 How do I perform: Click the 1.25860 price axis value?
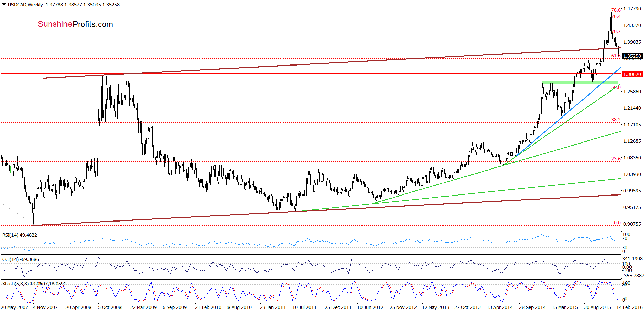click(632, 92)
